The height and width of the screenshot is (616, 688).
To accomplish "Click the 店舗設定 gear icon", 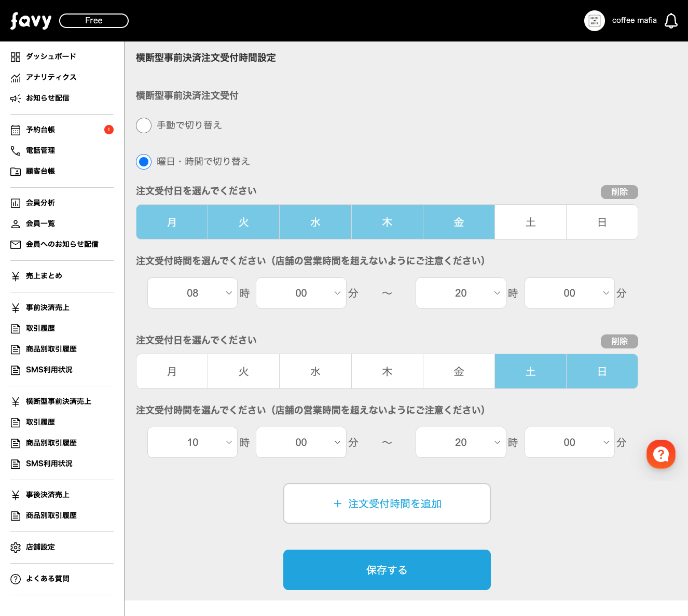I will click(x=16, y=547).
